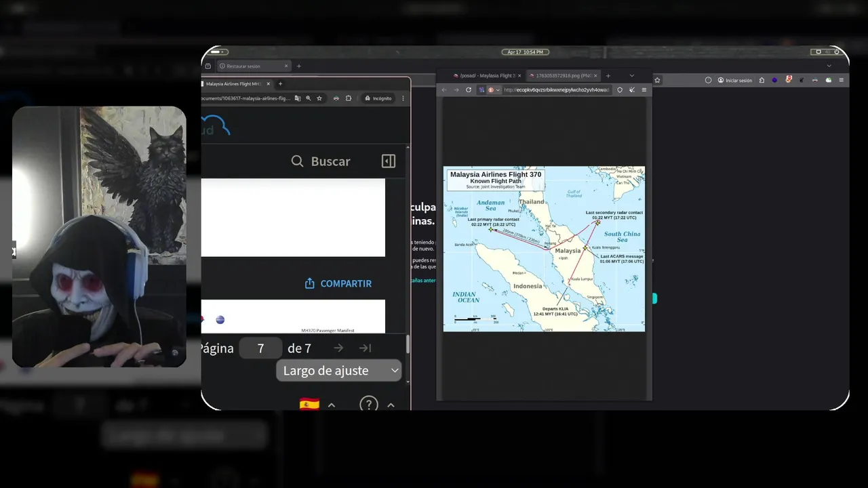Screen dimensions: 868x488
Task: Reload page in Tor browser
Action: coord(469,89)
